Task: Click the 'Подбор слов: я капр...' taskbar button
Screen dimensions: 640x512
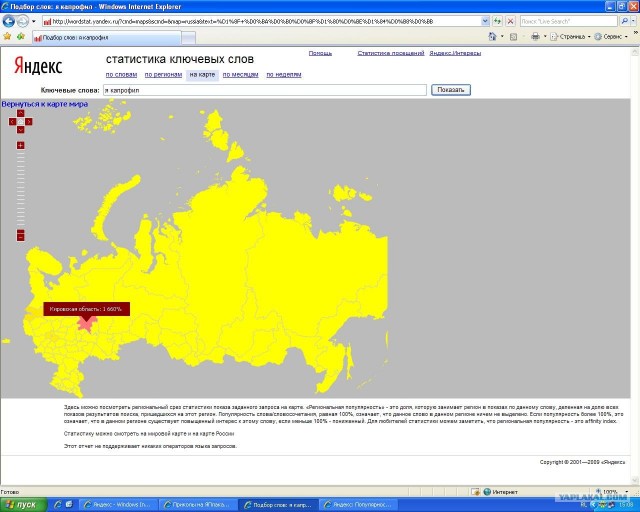Action: point(278,505)
